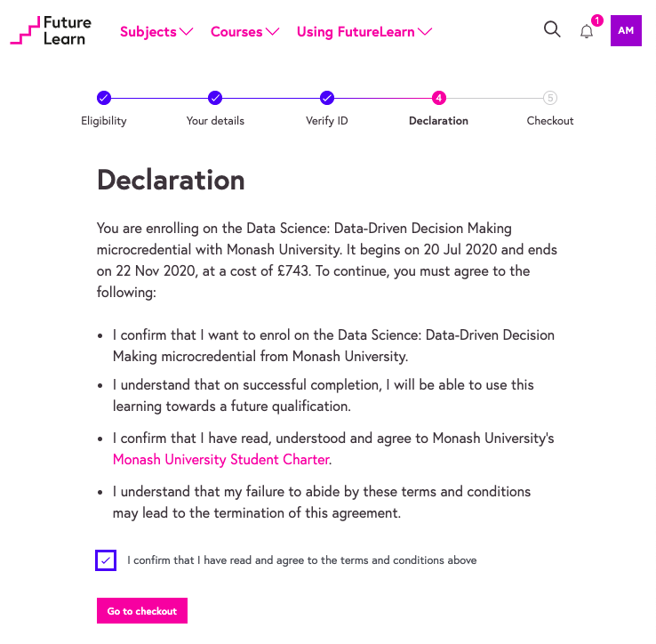
Task: Expand the Subjects dropdown
Action: pyautogui.click(x=156, y=32)
